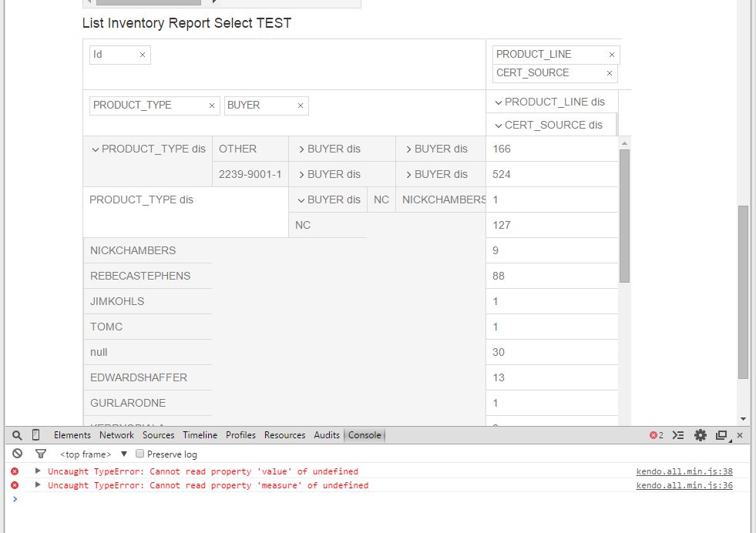Screen dimensions: 756x533
Task: Open the console filter funnel
Action: point(41,454)
